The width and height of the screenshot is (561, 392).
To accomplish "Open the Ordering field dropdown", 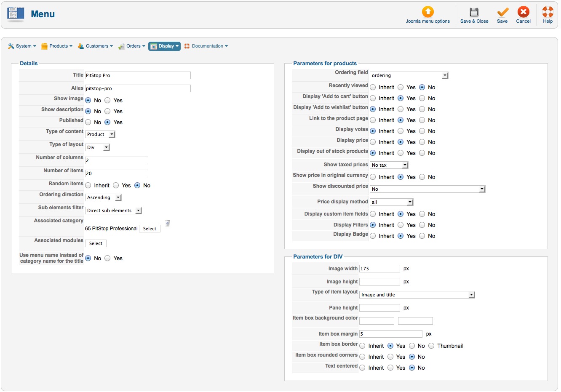I will [x=409, y=75].
